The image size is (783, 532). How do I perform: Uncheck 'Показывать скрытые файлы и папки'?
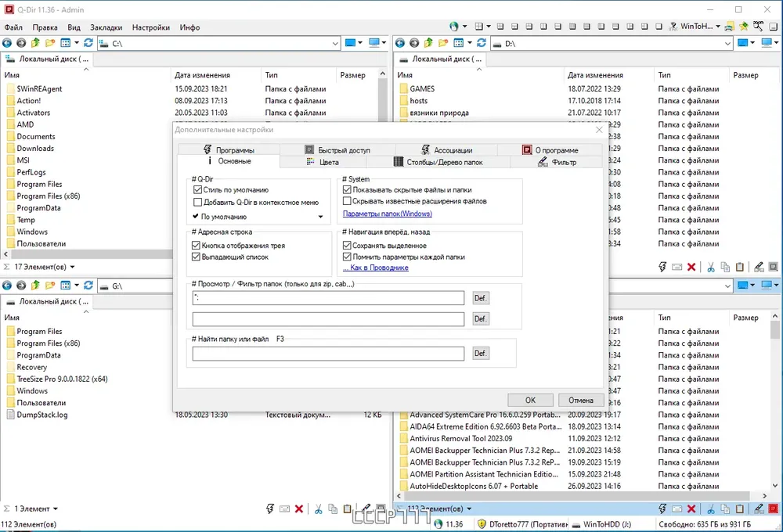347,189
